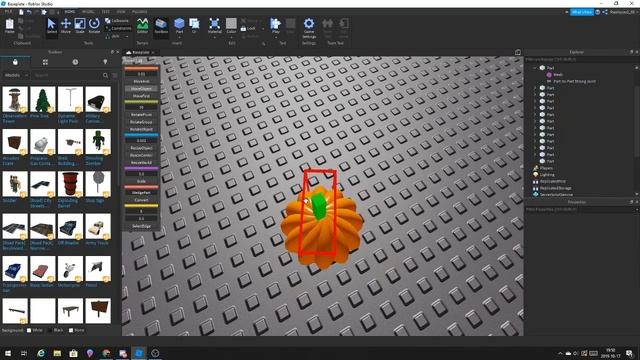
Task: Open the dropdown arrow under Material
Action: [x=214, y=37]
